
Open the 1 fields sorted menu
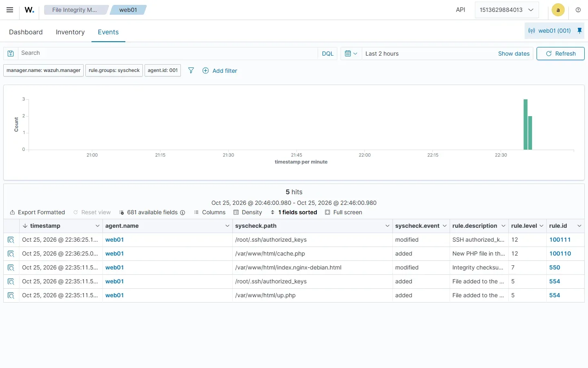294,212
